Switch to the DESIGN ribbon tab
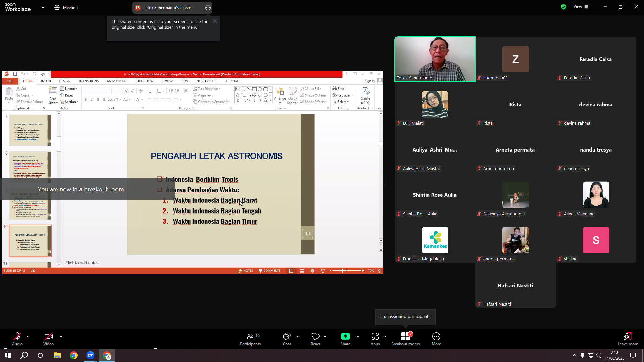This screenshot has height=362, width=644. pyautogui.click(x=65, y=81)
